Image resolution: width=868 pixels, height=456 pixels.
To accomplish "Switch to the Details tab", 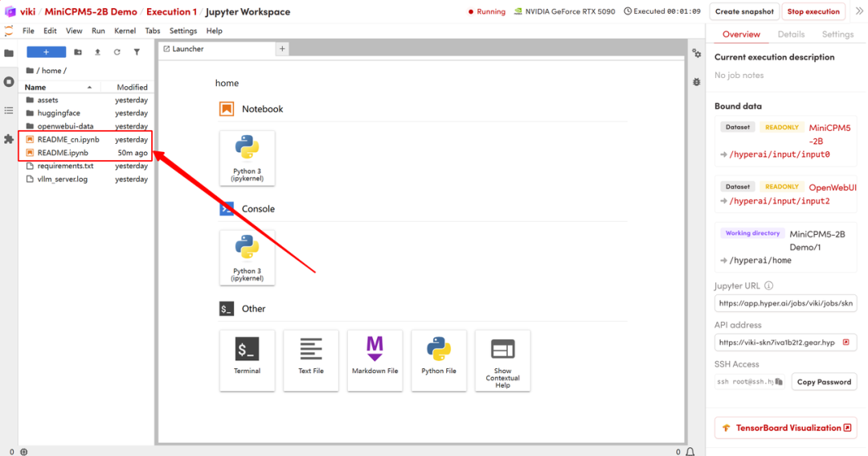I will [x=791, y=35].
